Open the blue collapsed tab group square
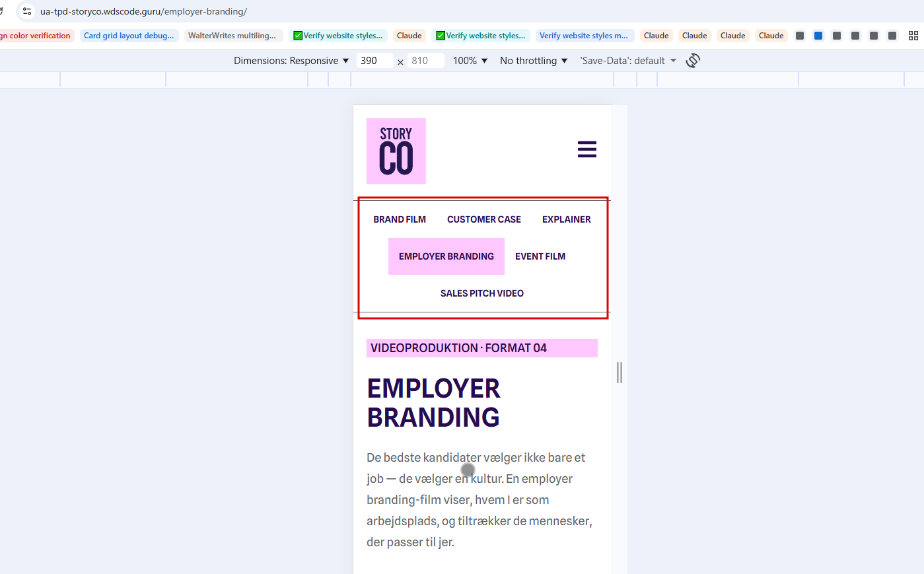 pyautogui.click(x=818, y=36)
